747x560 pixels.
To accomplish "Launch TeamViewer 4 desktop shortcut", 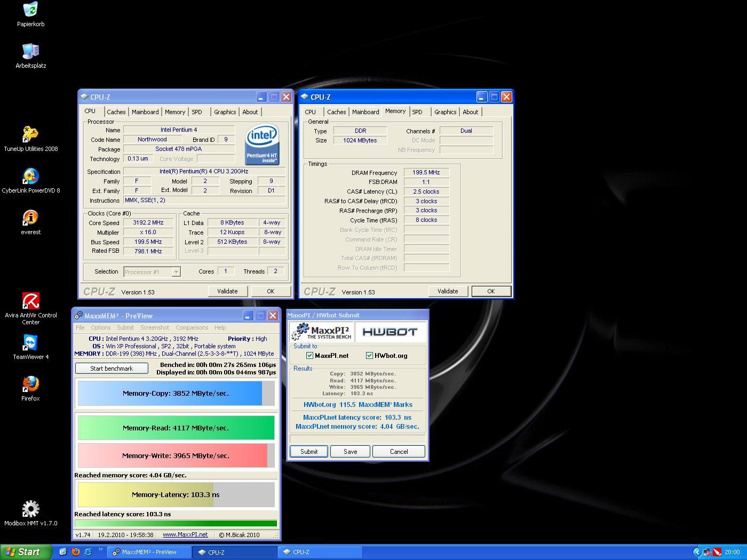I will pyautogui.click(x=30, y=342).
